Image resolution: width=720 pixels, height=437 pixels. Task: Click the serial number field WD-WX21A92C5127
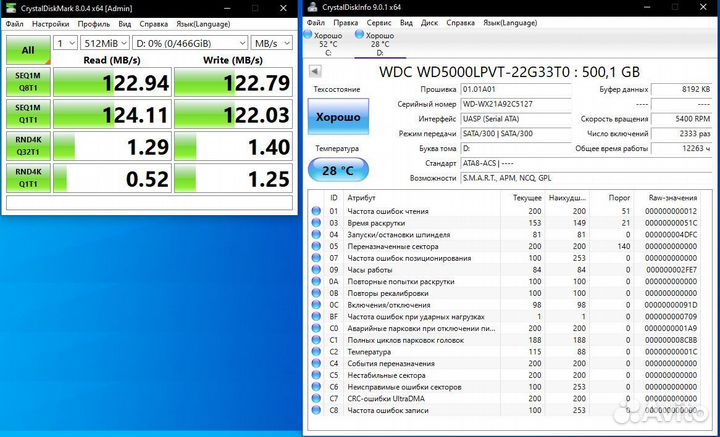point(516,104)
